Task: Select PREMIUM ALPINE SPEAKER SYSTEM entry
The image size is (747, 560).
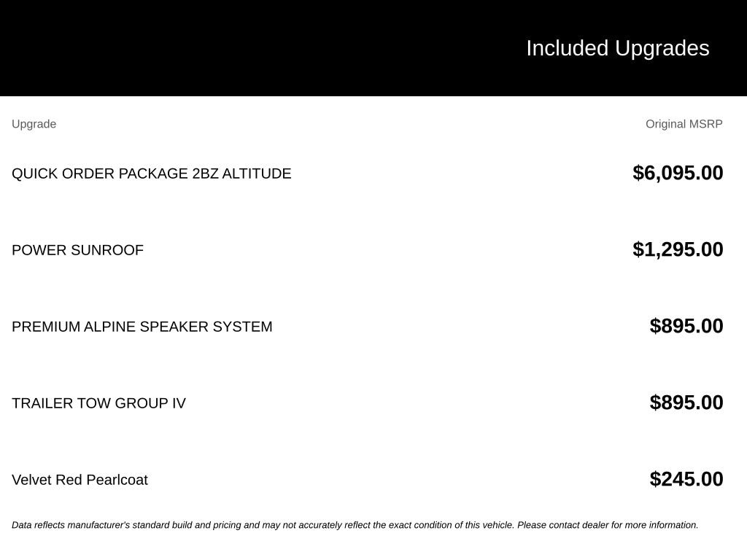Action: pos(142,327)
